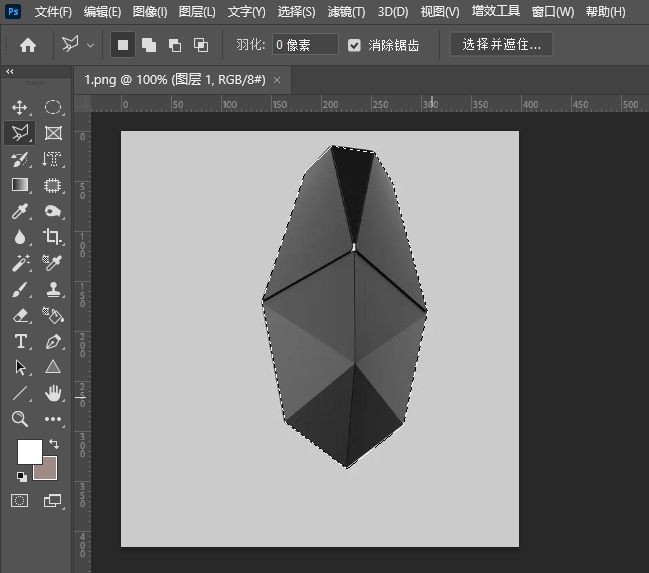This screenshot has width=649, height=573.
Task: Collapse the toolbar using double-arrow expander
Action: (10, 72)
